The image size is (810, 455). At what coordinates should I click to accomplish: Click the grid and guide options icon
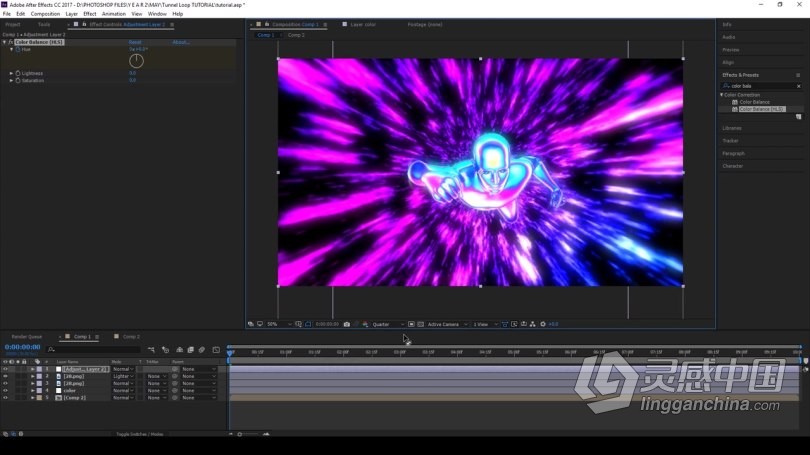coord(299,324)
